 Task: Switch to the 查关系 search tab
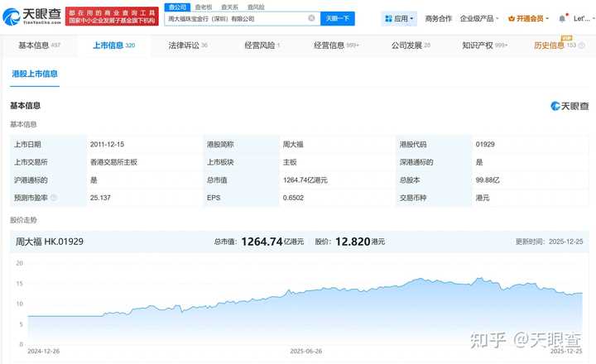coord(229,7)
